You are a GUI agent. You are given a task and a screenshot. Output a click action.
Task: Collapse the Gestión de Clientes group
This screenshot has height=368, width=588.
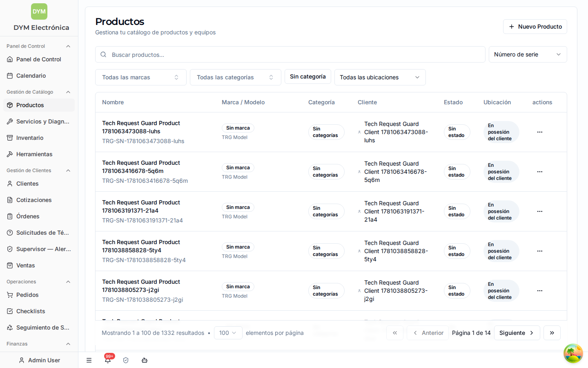pos(68,171)
